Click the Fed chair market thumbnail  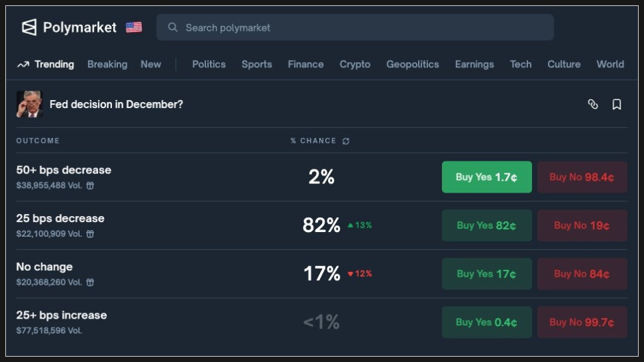29,104
